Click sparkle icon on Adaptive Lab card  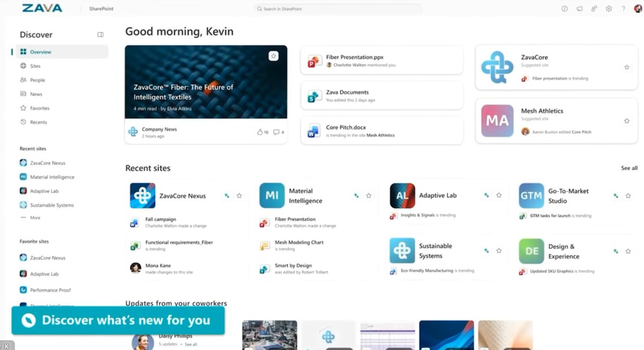pos(486,195)
